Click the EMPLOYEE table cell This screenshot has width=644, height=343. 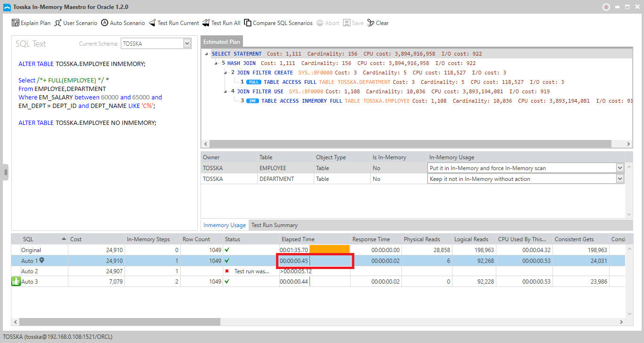(x=285, y=168)
